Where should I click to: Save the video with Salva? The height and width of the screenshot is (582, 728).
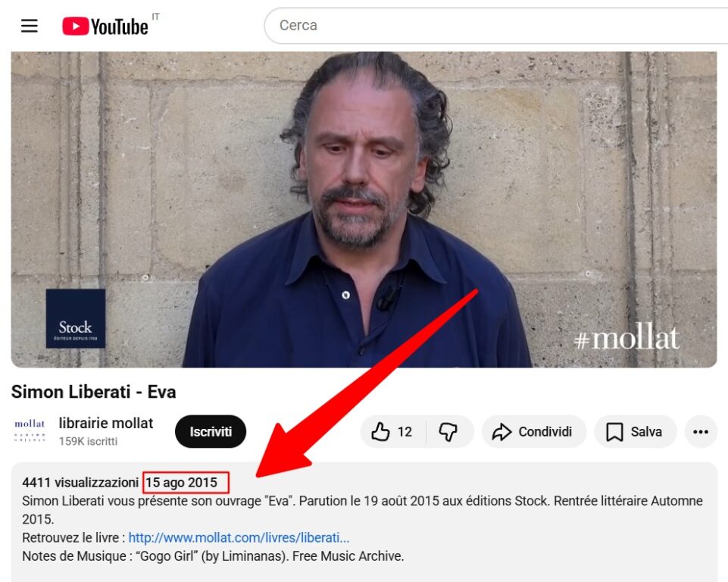[635, 431]
